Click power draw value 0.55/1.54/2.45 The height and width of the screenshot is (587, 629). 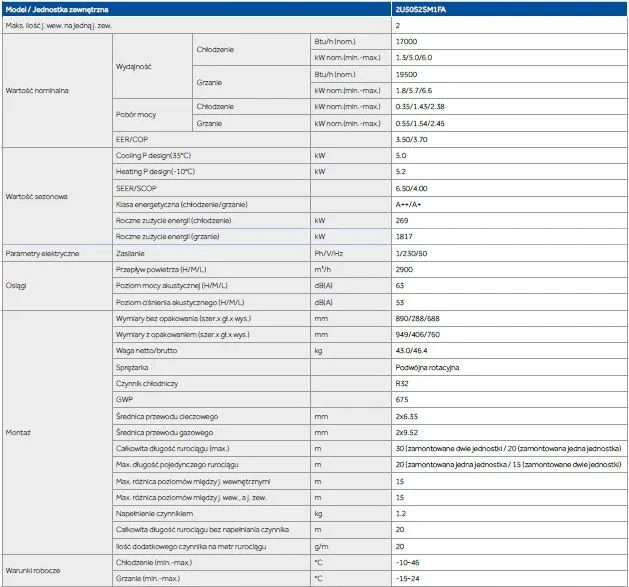[x=420, y=124]
